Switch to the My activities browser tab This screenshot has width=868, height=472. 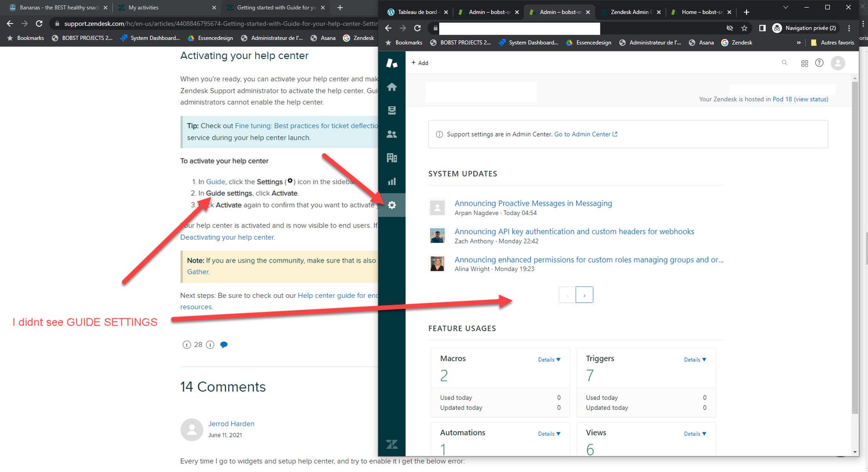pyautogui.click(x=155, y=8)
